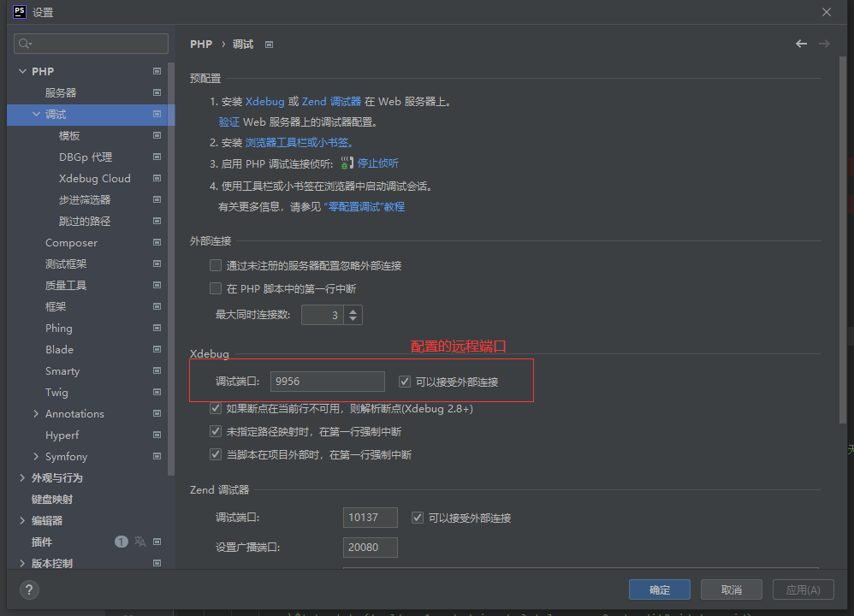Viewport: 854px width, 616px height.
Task: Click the project icon on the 测试框架 row
Action: pyautogui.click(x=157, y=264)
